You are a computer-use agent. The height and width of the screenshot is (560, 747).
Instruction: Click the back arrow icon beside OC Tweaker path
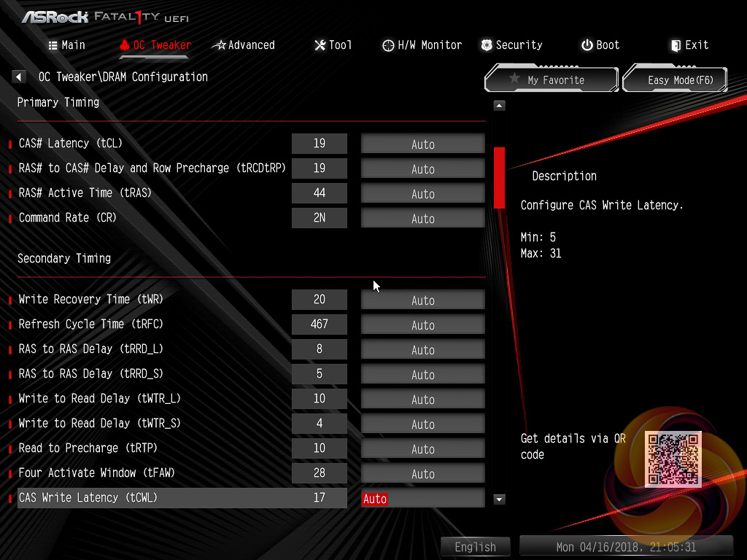click(19, 77)
